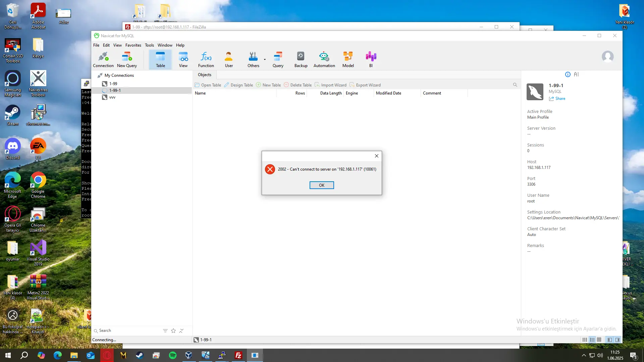Screen dimensions: 644x362
Task: Select the 1-99-1 connection
Action: (x=115, y=90)
